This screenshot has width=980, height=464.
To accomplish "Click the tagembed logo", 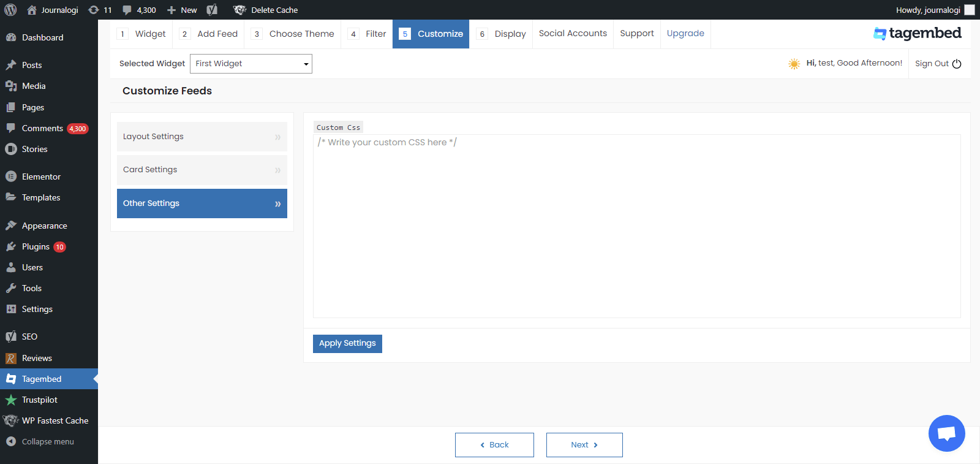I will coord(918,34).
